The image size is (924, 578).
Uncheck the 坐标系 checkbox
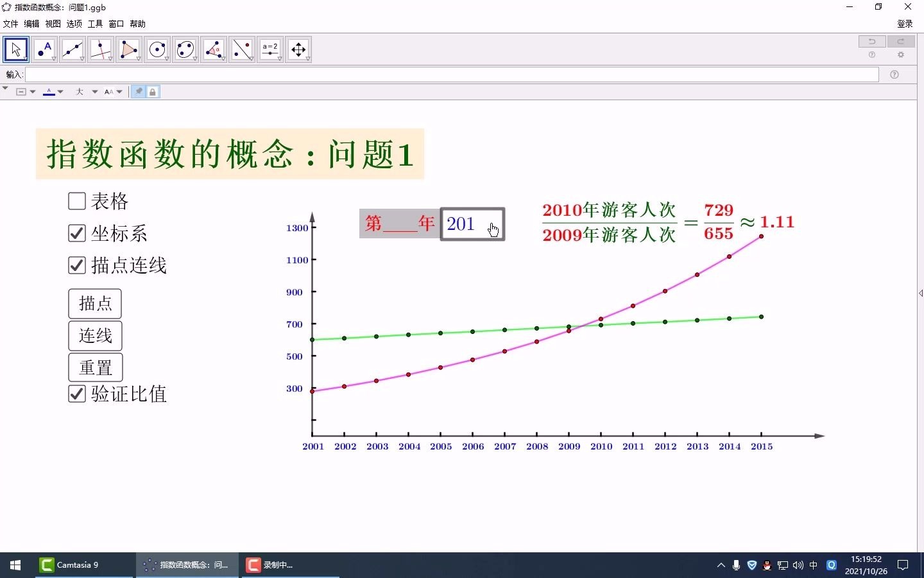pos(77,233)
